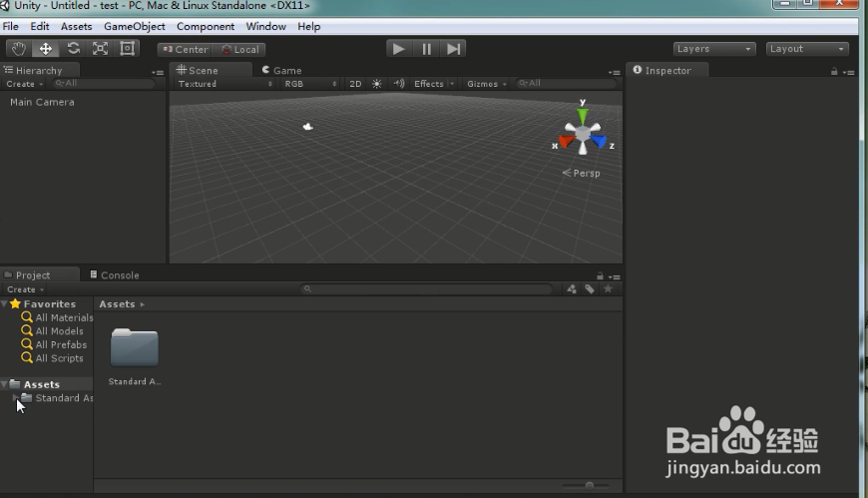868x498 pixels.
Task: Click the green Y axis gizmo cone
Action: coord(583,117)
